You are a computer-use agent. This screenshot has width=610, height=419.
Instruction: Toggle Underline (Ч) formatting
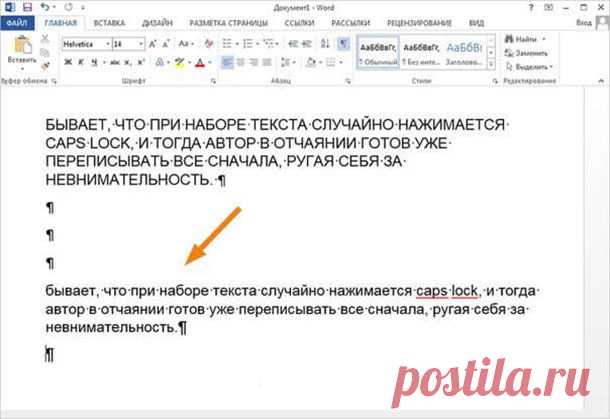[x=94, y=62]
